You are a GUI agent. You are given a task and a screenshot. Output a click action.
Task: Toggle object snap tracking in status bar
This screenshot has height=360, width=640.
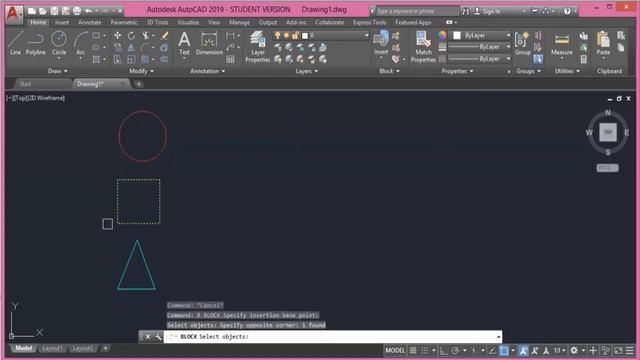click(x=493, y=350)
